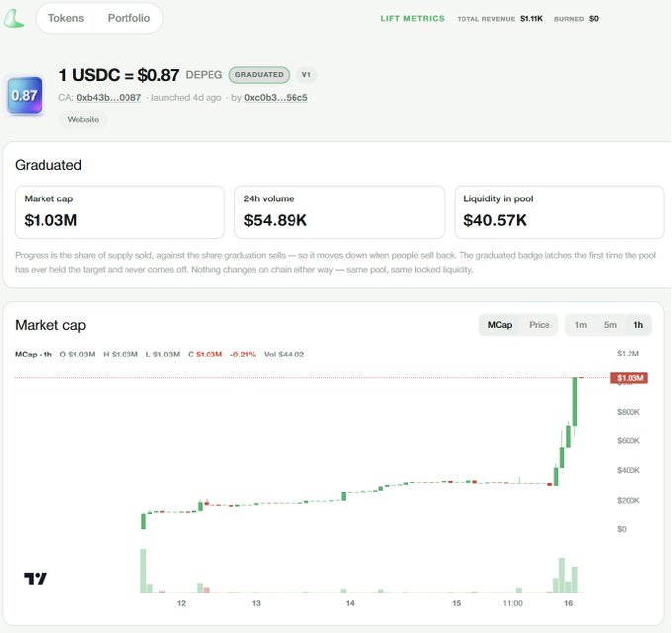Viewport: 672px width, 633px height.
Task: Switch chart to Price view
Action: (x=540, y=325)
